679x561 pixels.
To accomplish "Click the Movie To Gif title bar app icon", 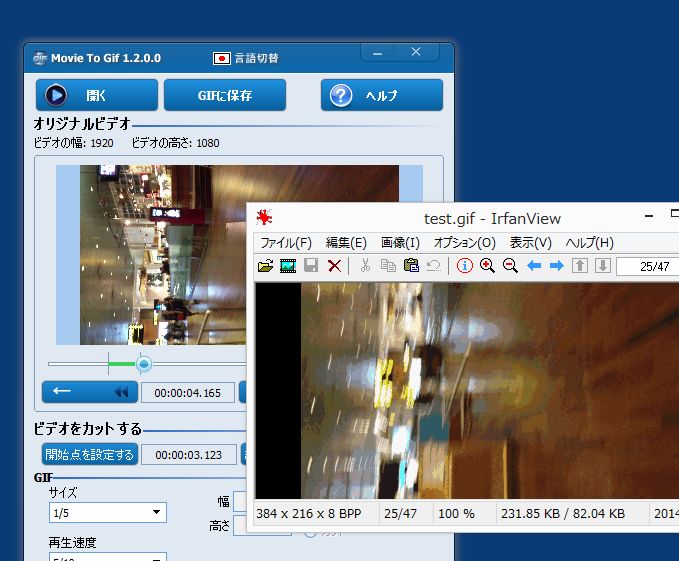I will tap(40, 58).
